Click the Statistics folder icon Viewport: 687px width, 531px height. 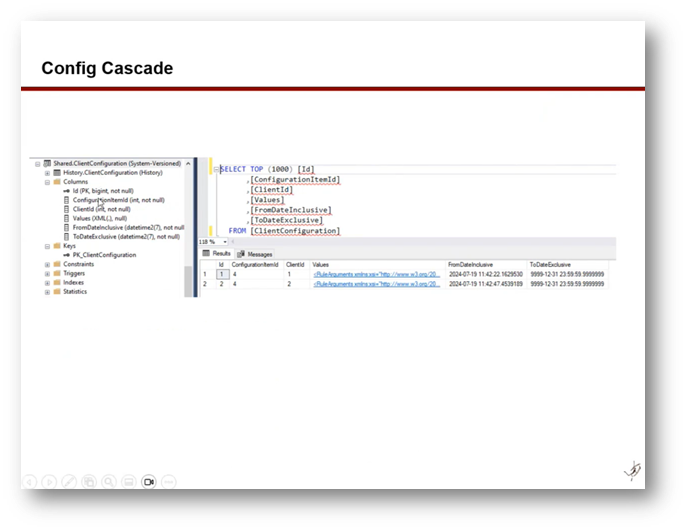[x=57, y=291]
